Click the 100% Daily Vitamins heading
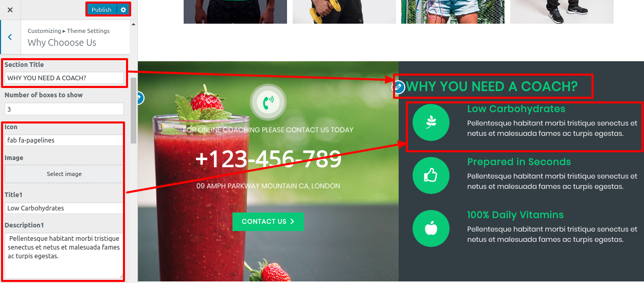644x283 pixels. point(515,215)
